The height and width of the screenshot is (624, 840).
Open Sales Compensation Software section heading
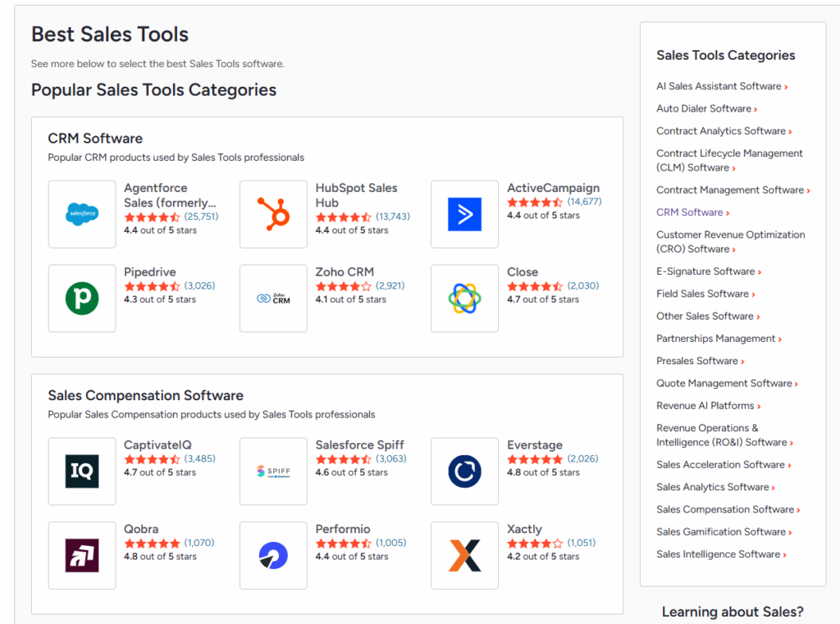[146, 396]
